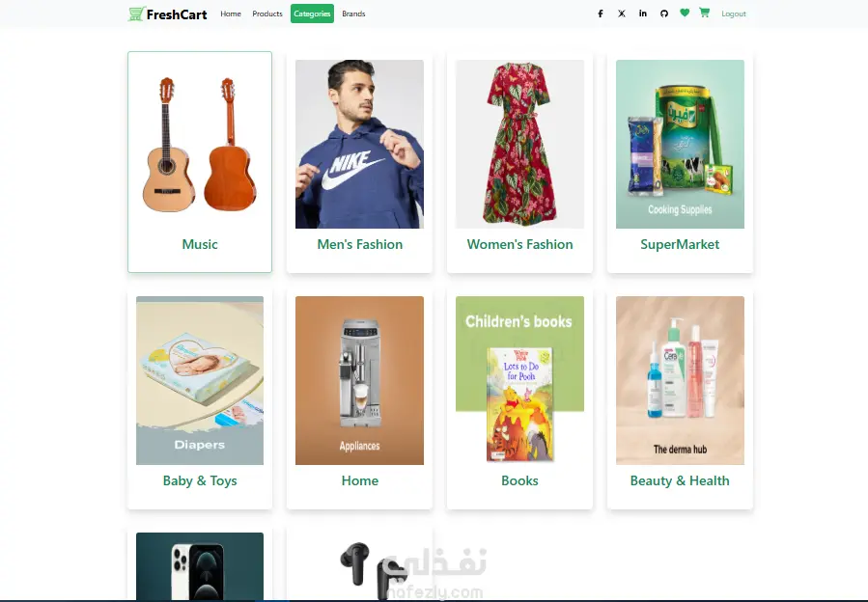Screen dimensions: 868x602
Task: Open the green shopping cart icon
Action: pyautogui.click(x=704, y=13)
